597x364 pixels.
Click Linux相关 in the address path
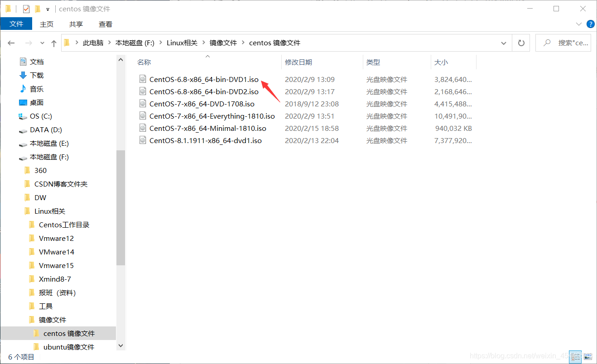182,43
